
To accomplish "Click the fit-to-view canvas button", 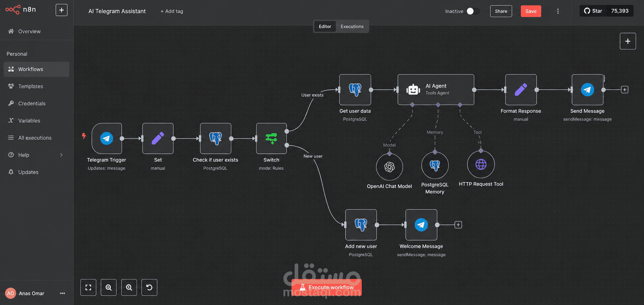I will point(88,287).
